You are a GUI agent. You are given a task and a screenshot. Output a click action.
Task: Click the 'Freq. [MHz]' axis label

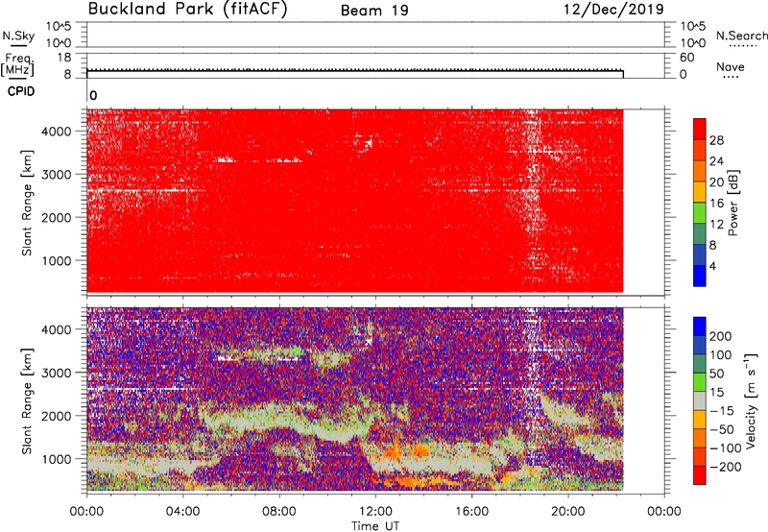pos(17,64)
